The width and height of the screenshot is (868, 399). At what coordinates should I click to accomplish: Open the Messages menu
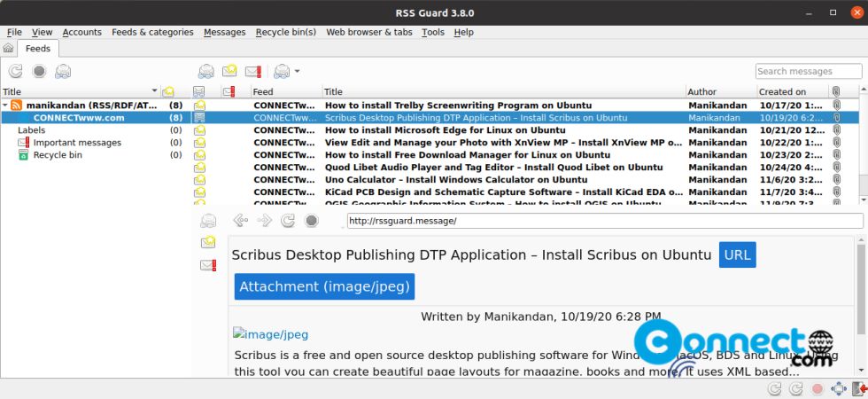(x=225, y=32)
